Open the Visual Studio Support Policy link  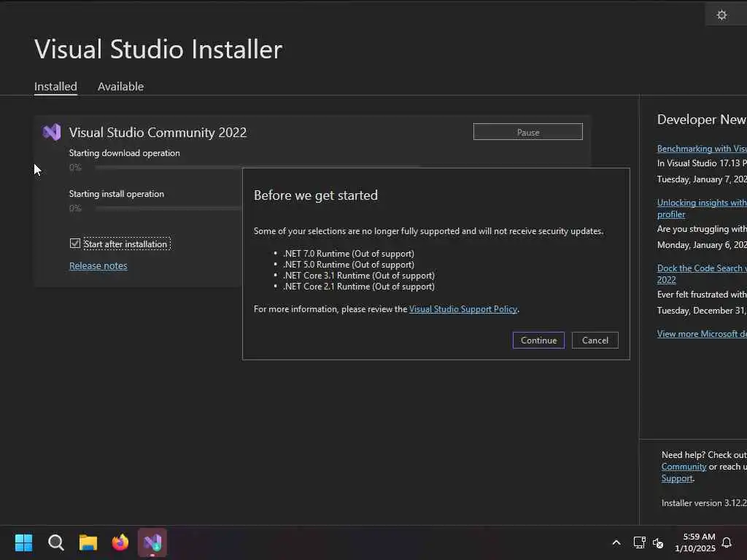[463, 309]
